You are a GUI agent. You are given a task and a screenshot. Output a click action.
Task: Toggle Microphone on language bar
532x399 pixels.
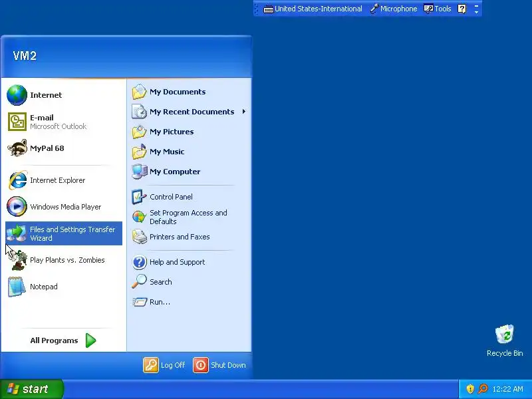(394, 9)
